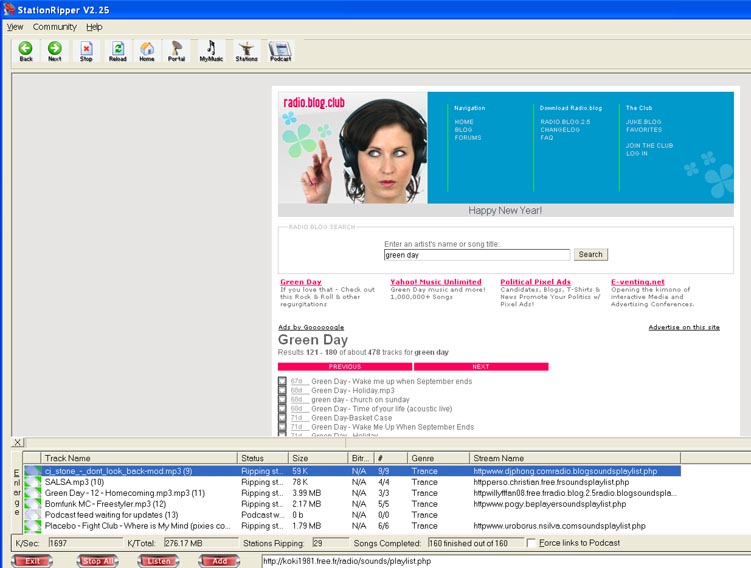Sort by Track Name column header
Image resolution: width=751 pixels, height=568 pixels.
139,458
